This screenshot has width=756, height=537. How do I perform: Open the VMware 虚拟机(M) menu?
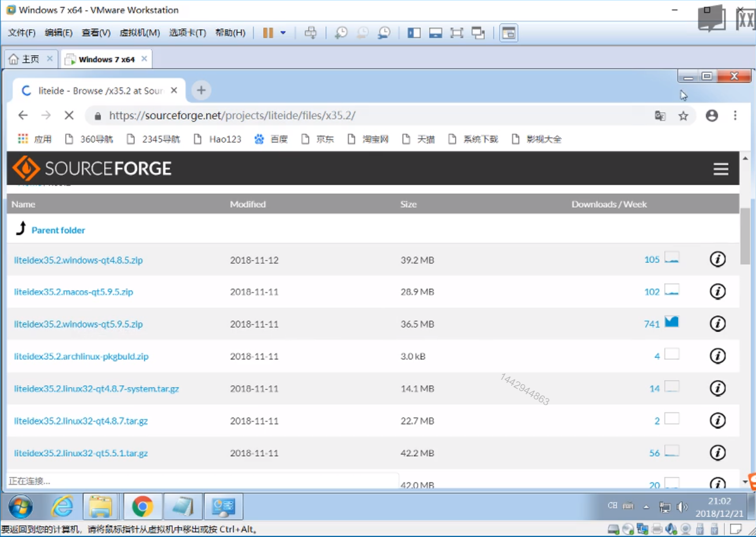[139, 33]
